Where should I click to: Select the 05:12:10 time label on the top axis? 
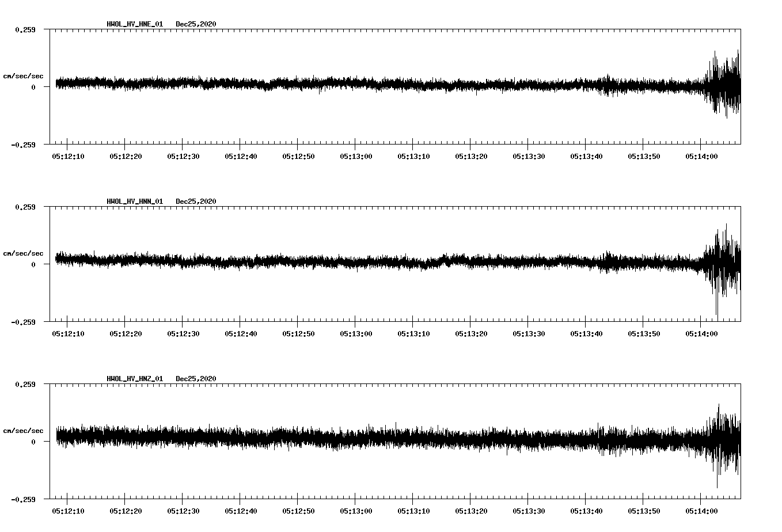coord(68,155)
